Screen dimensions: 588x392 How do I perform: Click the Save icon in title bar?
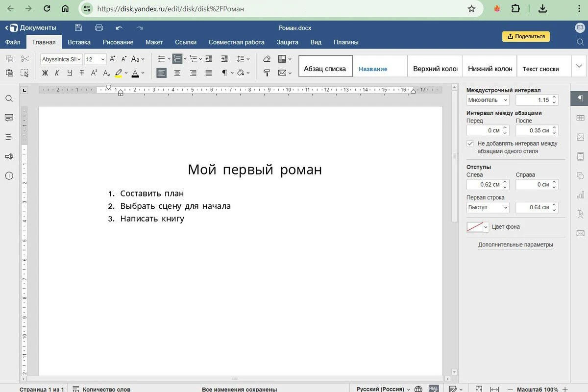point(78,28)
